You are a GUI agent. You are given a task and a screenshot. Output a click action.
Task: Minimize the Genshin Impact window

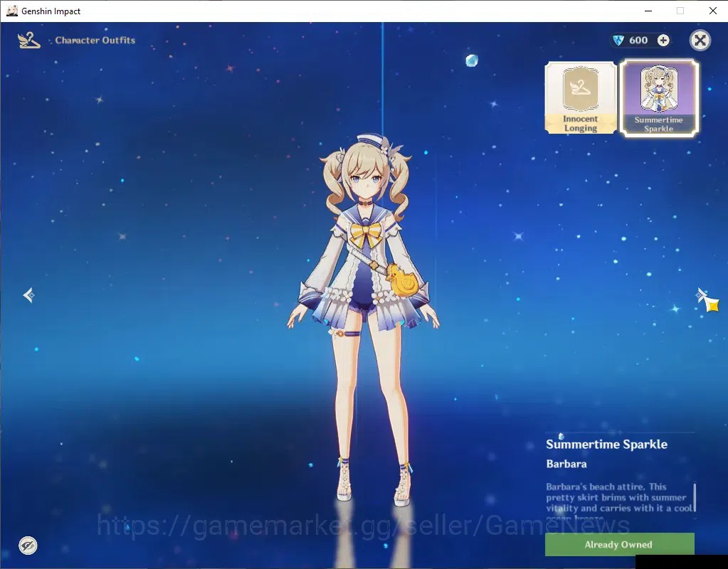click(648, 11)
